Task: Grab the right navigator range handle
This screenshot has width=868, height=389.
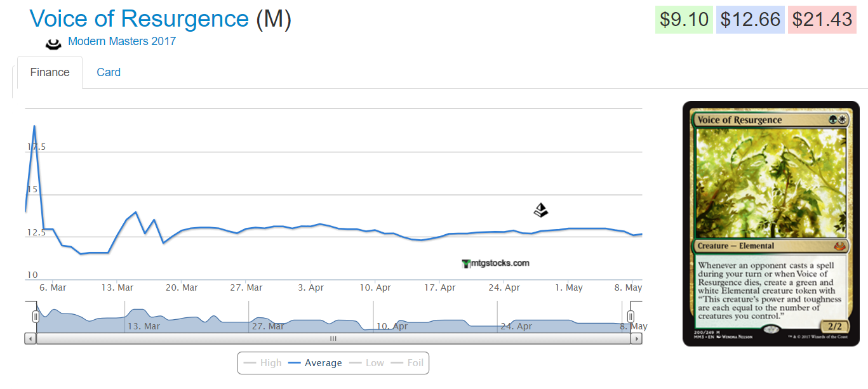Action: 631,316
